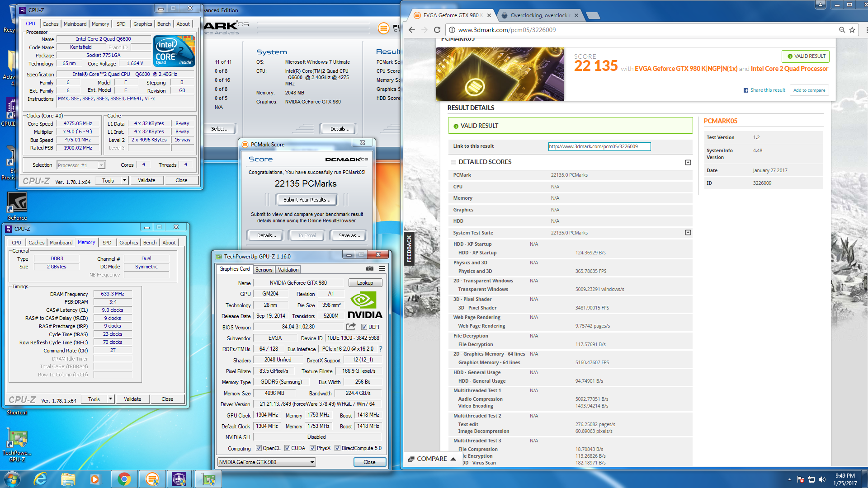Image resolution: width=868 pixels, height=488 pixels.
Task: Click the BIOS export share icon
Action: click(x=351, y=326)
